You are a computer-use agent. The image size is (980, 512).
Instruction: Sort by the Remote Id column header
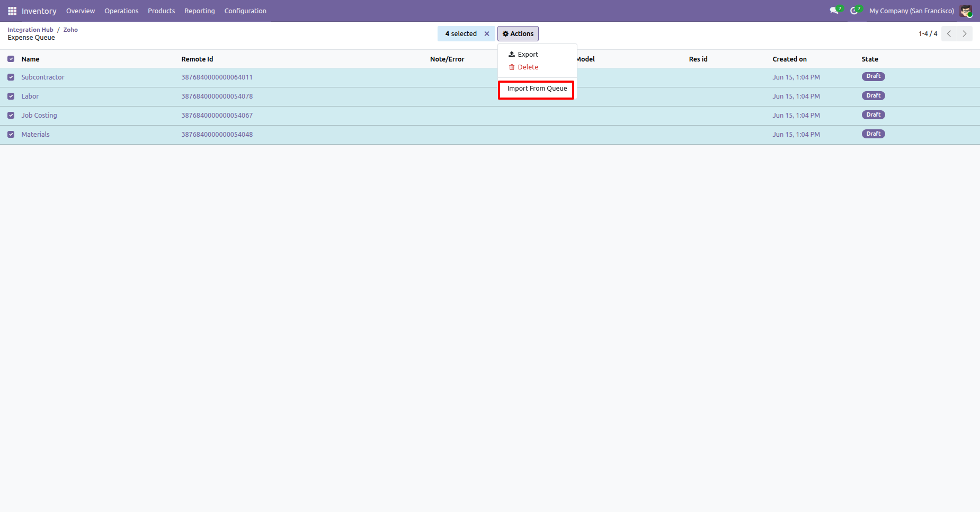pyautogui.click(x=197, y=59)
